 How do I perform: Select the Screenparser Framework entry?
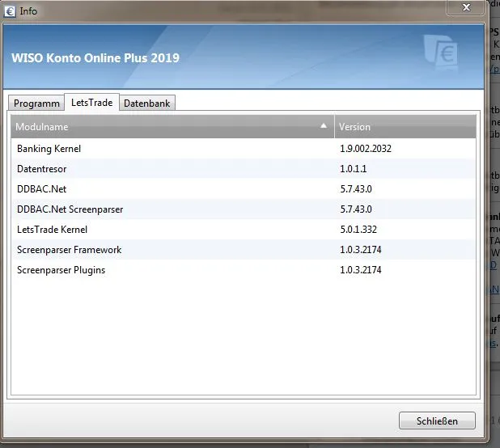pyautogui.click(x=69, y=250)
